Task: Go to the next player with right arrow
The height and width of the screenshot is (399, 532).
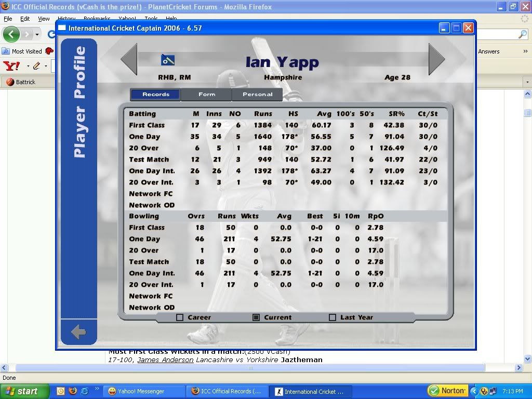Action: click(x=436, y=59)
